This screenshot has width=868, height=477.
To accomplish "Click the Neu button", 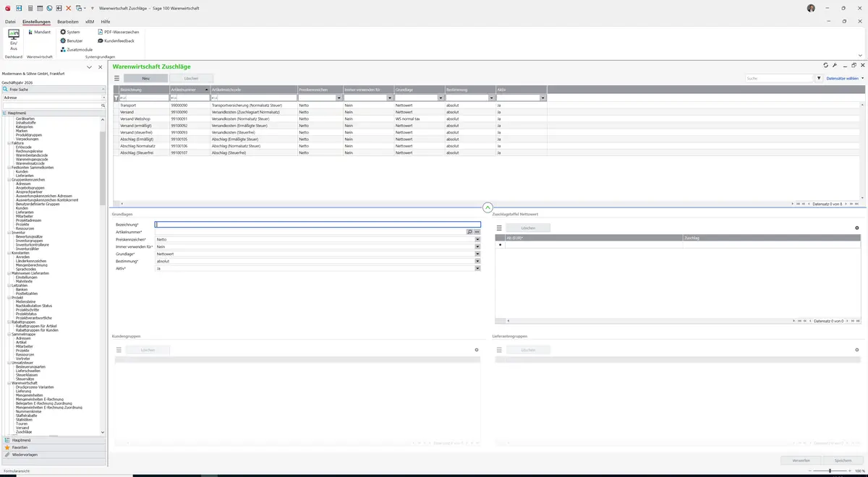I will tap(145, 78).
